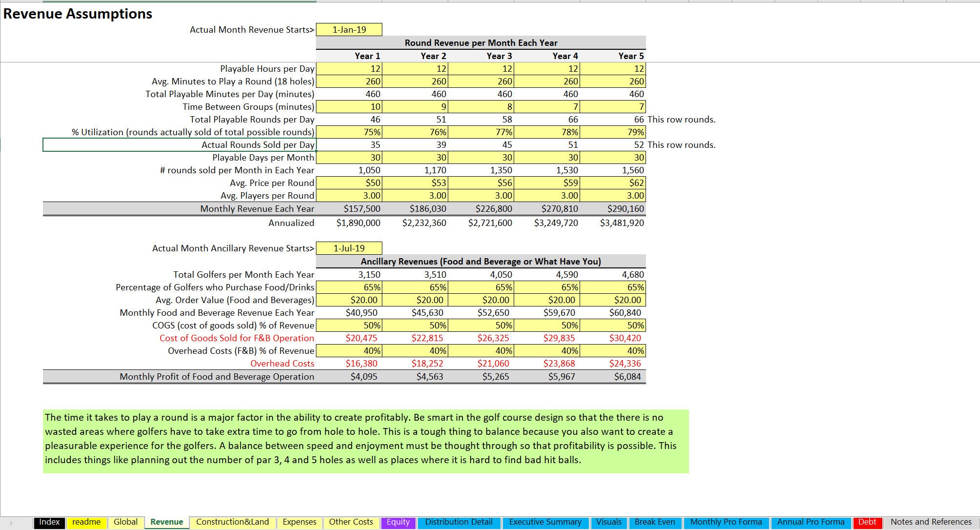This screenshot has width=980, height=530.
Task: Switch to the Executive Summary sheet
Action: (x=545, y=522)
